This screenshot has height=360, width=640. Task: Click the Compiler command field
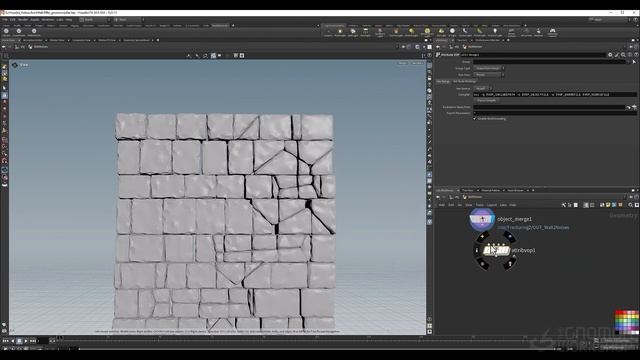point(555,94)
